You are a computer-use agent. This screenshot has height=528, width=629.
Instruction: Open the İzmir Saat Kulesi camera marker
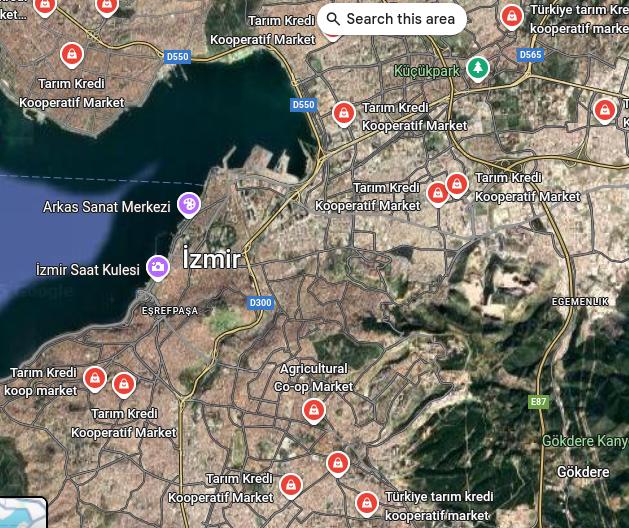(157, 267)
